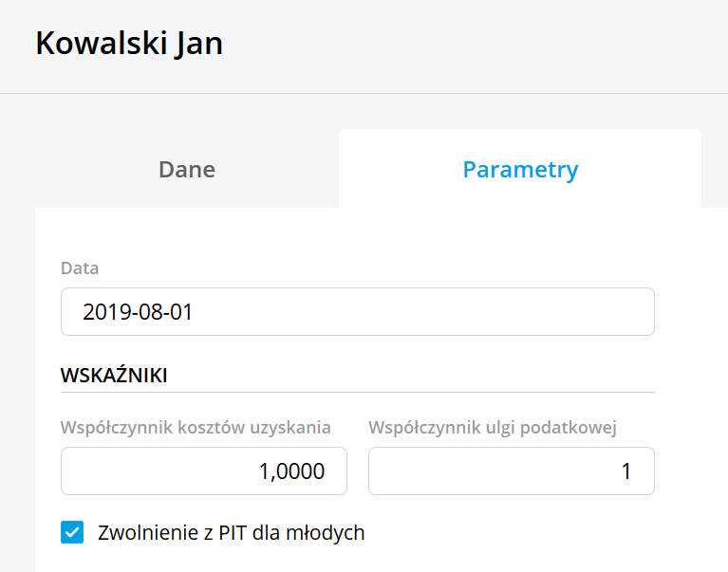Switch to the Dane tab

[x=186, y=170]
